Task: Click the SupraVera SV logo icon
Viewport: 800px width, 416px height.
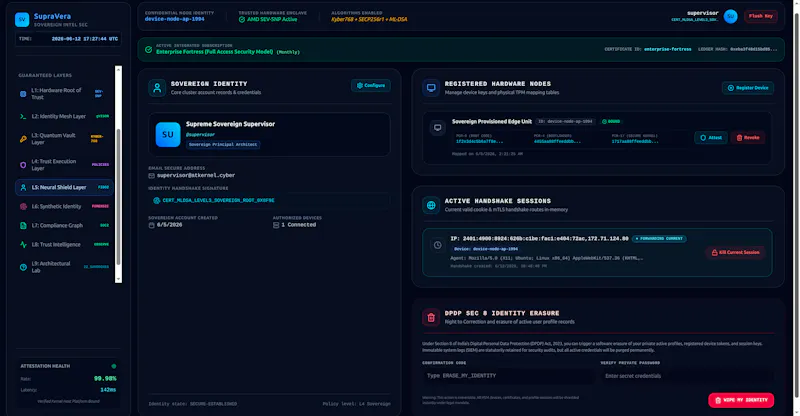Action: pyautogui.click(x=22, y=20)
